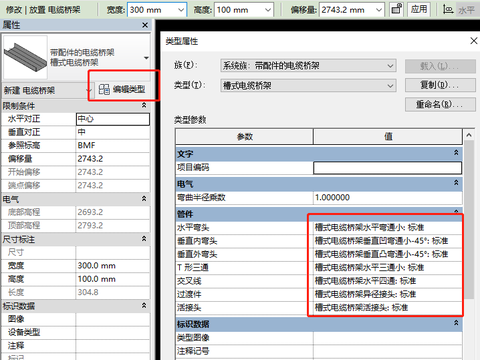Click the 应用 button in options bar
The height and width of the screenshot is (360, 480).
[x=419, y=9]
